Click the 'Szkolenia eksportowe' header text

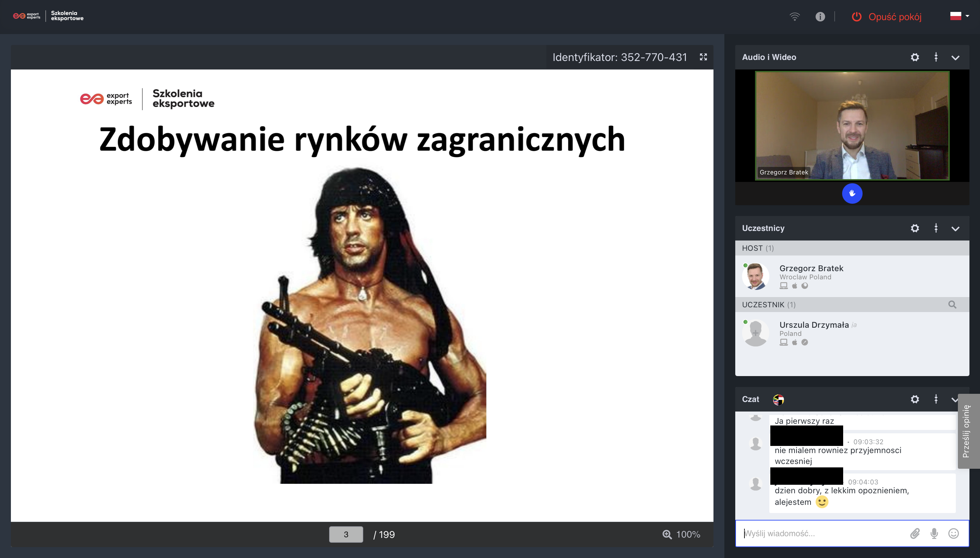(x=67, y=16)
